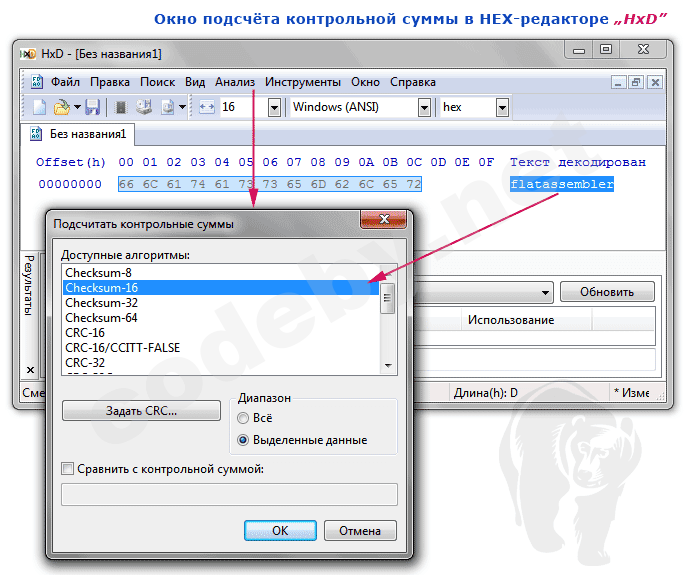Open the hex offset base dropdown
The height and width of the screenshot is (575, 689).
502,107
